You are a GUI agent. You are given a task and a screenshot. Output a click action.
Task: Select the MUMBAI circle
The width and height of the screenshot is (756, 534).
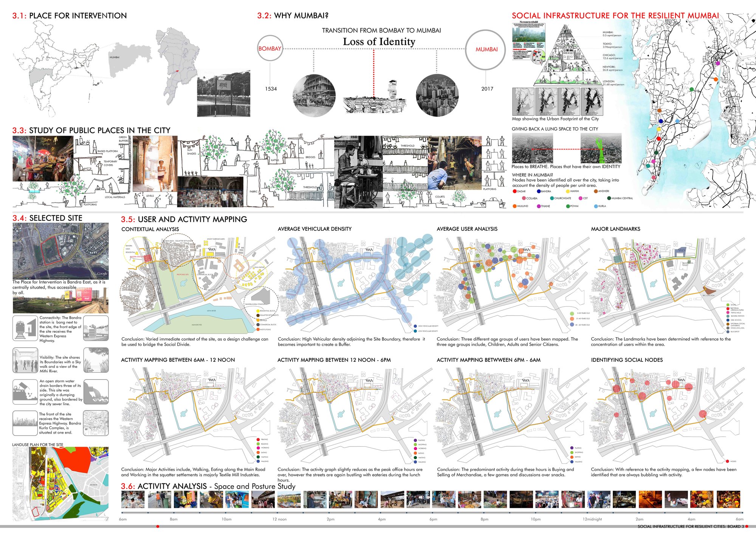click(x=486, y=49)
